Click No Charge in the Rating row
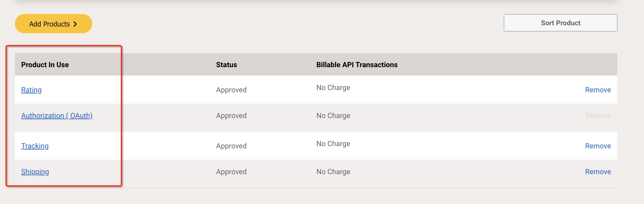 (333, 88)
